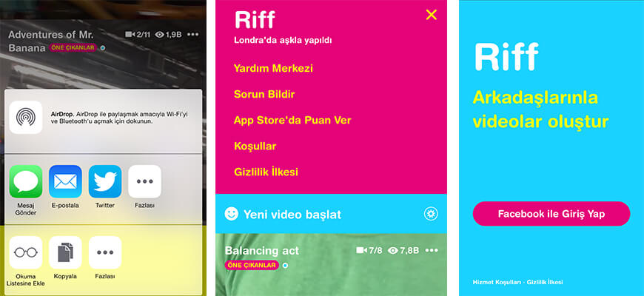Choose App Store'da Puan Ver
This screenshot has height=296, width=644.
pos(292,121)
